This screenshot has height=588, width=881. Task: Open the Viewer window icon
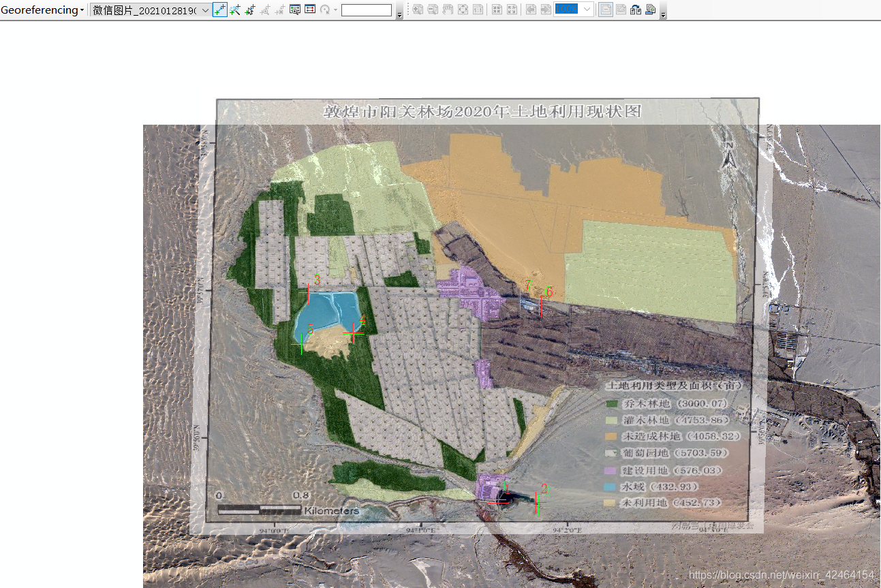click(x=295, y=10)
